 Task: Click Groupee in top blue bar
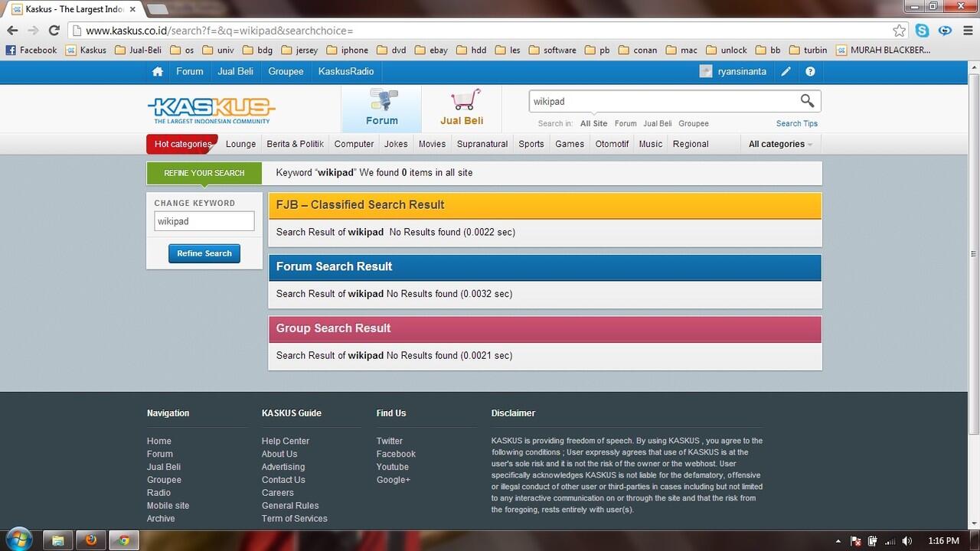click(x=286, y=71)
